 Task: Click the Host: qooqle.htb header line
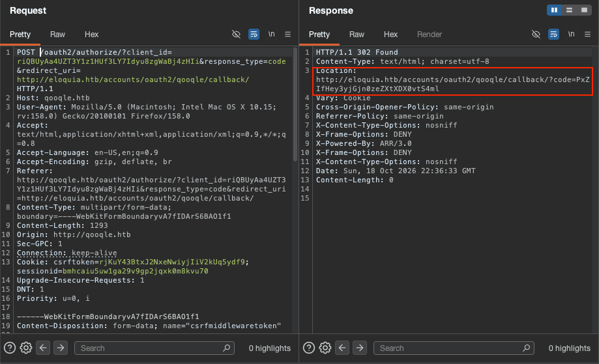pyautogui.click(x=53, y=98)
